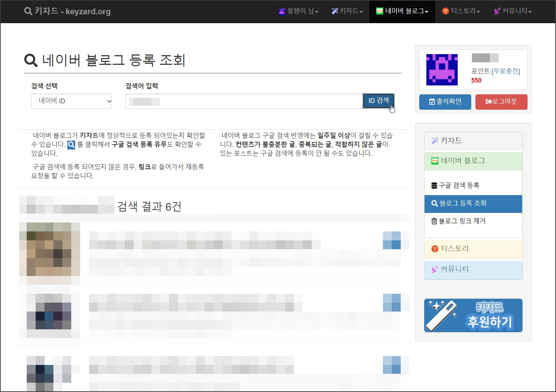
Task: Expand the 키자드 sidebar section
Action: (x=473, y=141)
